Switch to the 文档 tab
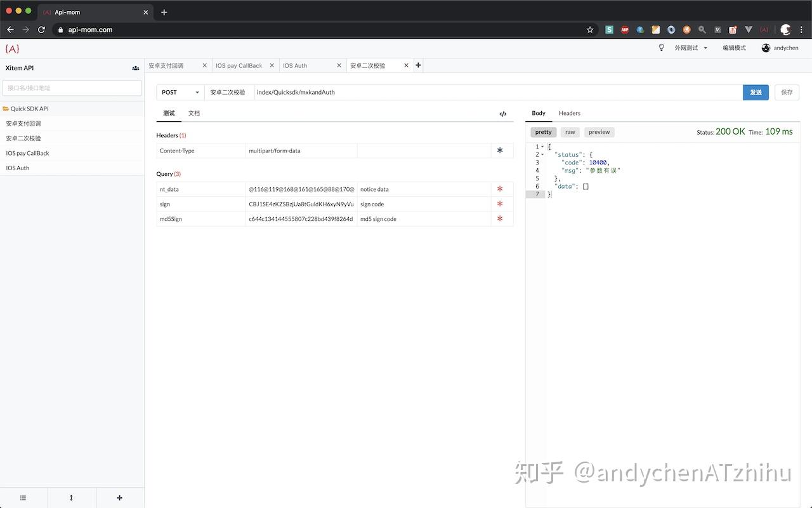This screenshot has width=812, height=508. (194, 113)
